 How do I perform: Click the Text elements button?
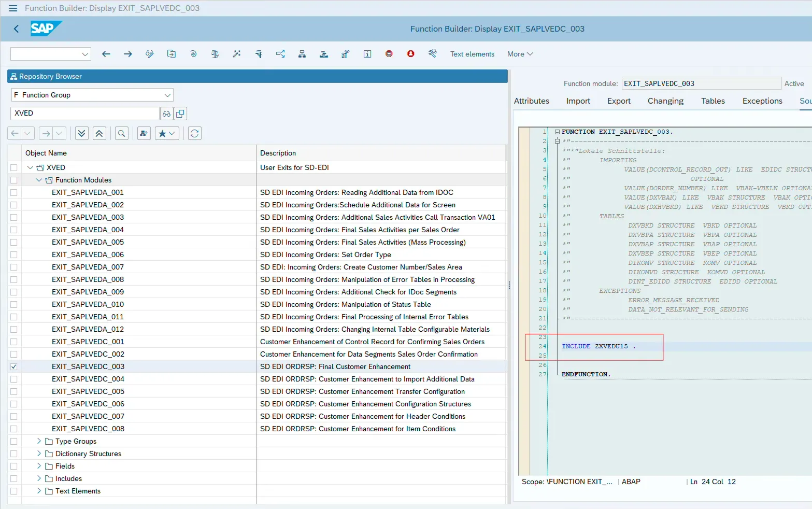(x=472, y=54)
